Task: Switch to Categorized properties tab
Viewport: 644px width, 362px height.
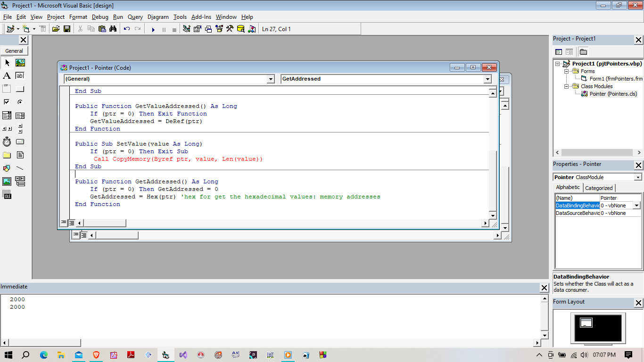Action: click(599, 188)
